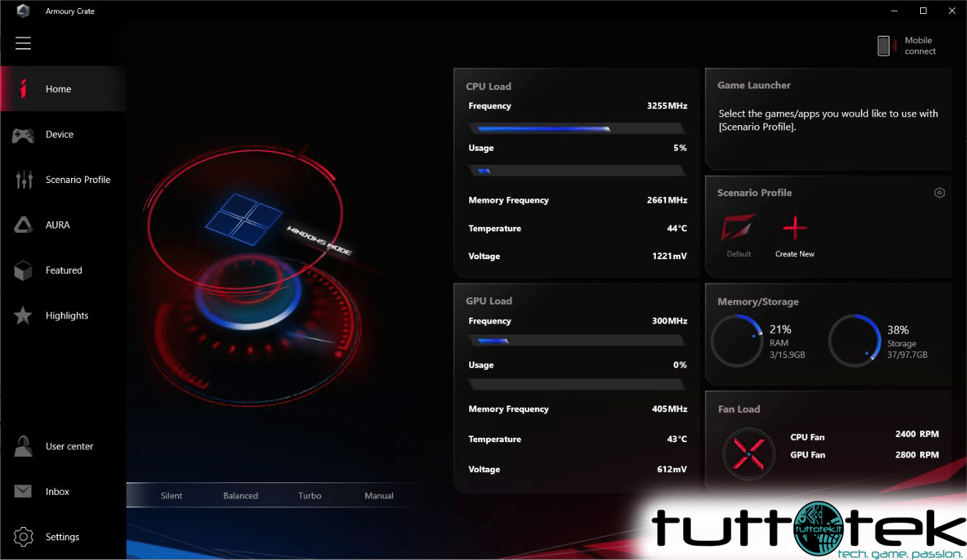The width and height of the screenshot is (967, 560).
Task: Open the User center avatar icon
Action: (x=23, y=446)
